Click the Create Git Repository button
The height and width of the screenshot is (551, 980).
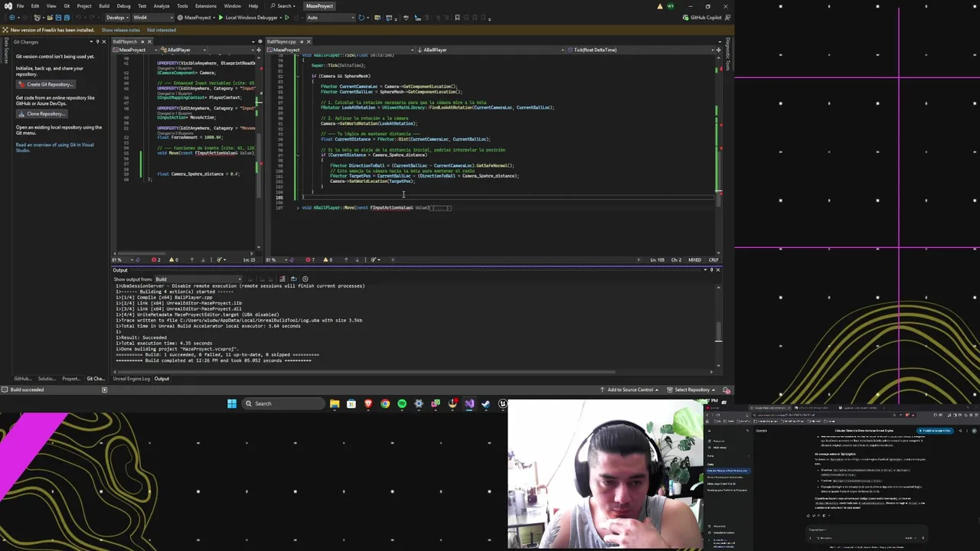click(x=45, y=84)
